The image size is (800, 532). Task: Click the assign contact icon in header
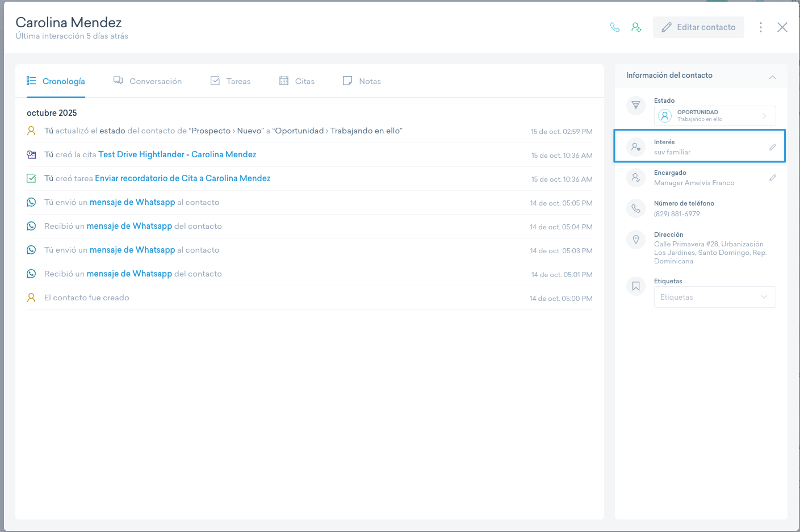[x=636, y=27]
